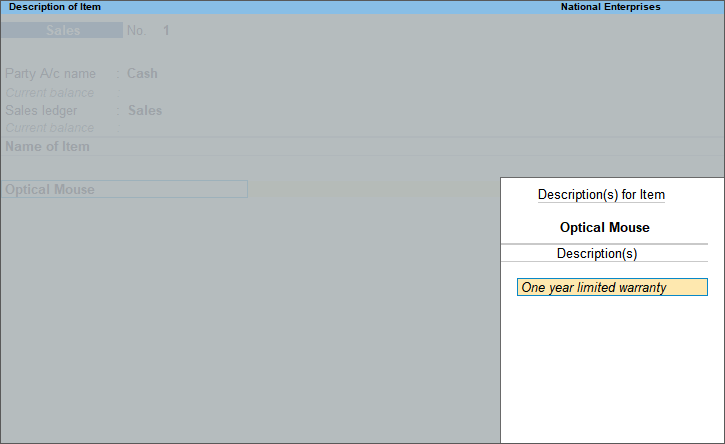This screenshot has height=444, width=725.
Task: Click 'Current balance' under Party A/c name
Action: 49,93
